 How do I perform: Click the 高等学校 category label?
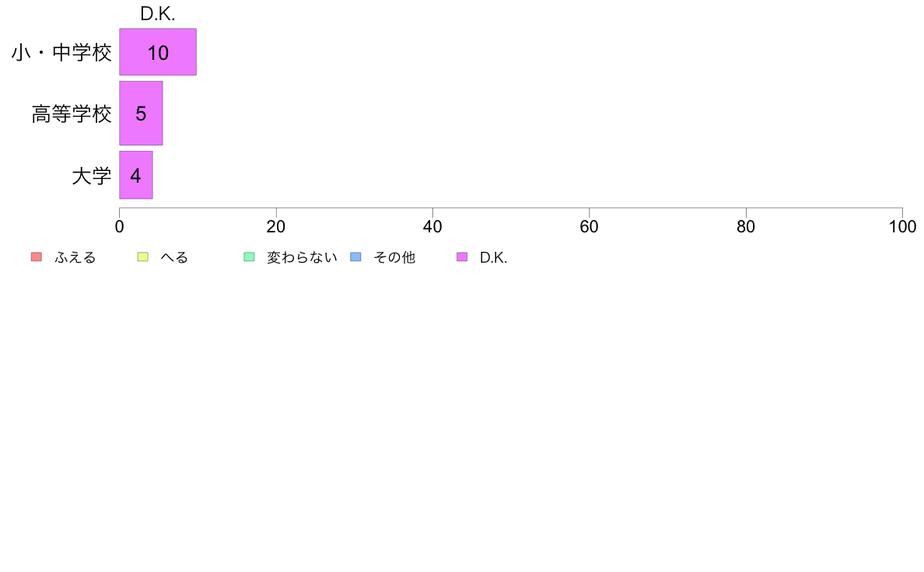tap(72, 113)
